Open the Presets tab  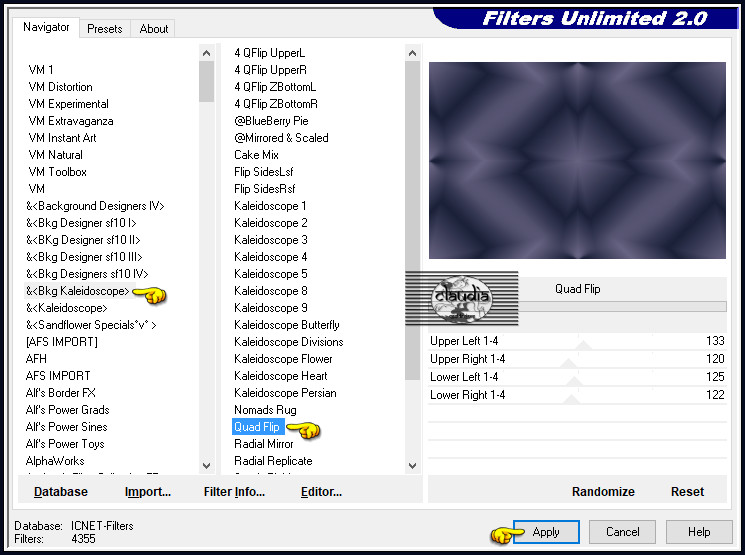pos(105,29)
